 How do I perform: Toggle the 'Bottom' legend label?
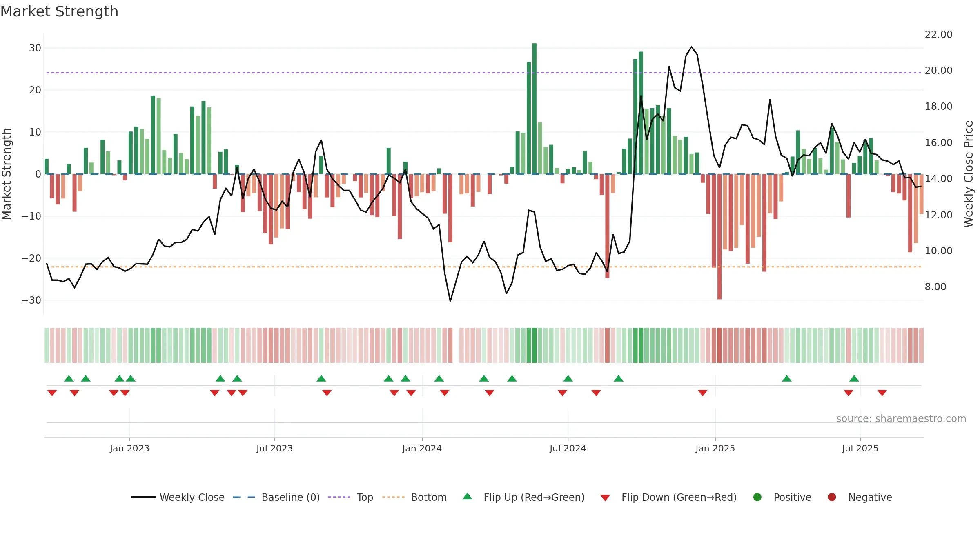coord(429,497)
